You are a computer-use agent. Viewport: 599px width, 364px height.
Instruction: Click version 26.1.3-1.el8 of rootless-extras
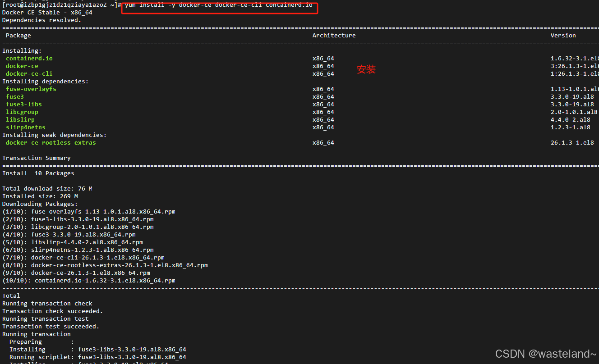tap(572, 143)
